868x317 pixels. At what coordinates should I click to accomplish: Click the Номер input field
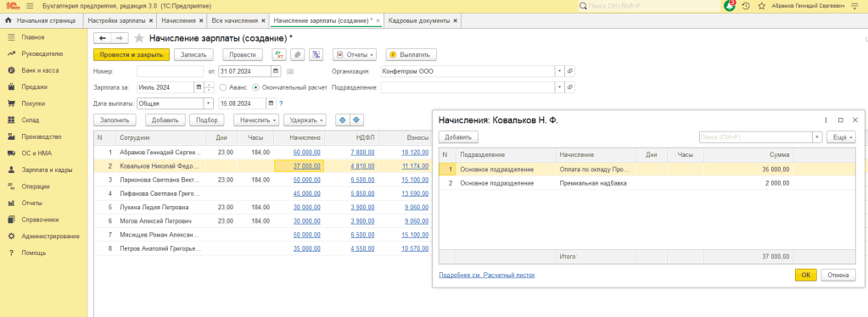pos(170,71)
